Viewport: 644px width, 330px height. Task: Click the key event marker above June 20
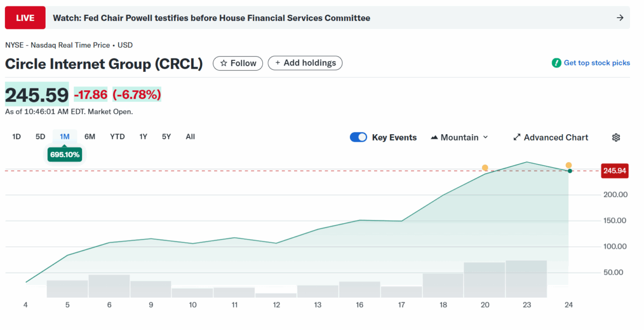[x=485, y=168]
